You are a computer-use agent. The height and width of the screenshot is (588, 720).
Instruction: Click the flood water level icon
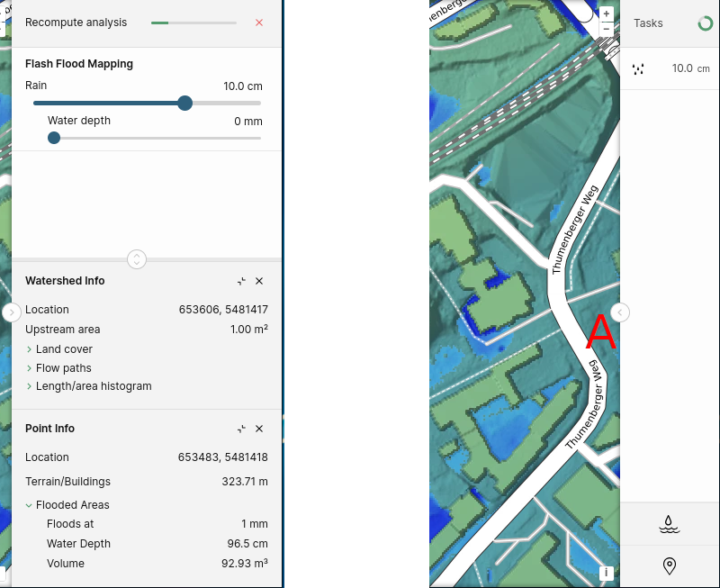tap(669, 524)
